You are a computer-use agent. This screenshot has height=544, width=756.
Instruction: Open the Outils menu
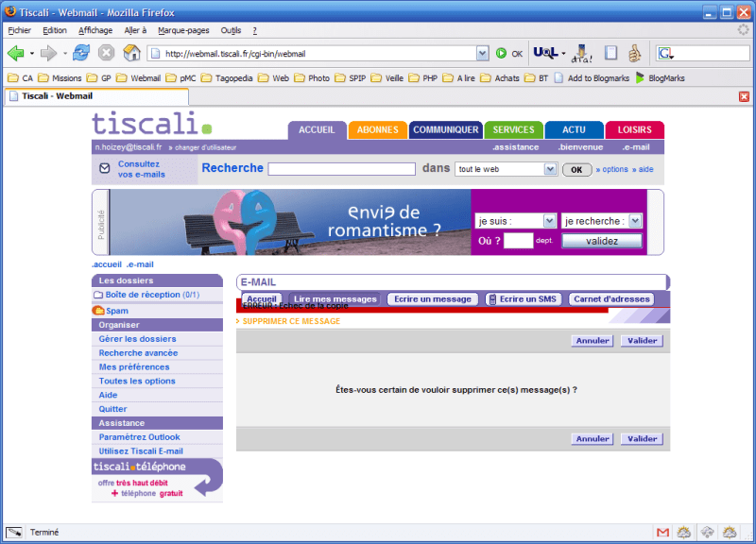point(231,30)
